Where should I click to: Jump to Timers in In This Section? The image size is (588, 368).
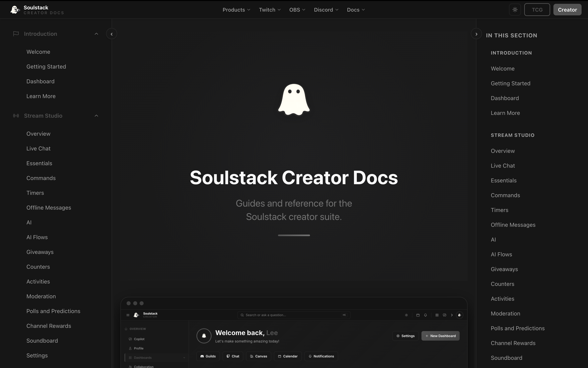[x=499, y=210]
